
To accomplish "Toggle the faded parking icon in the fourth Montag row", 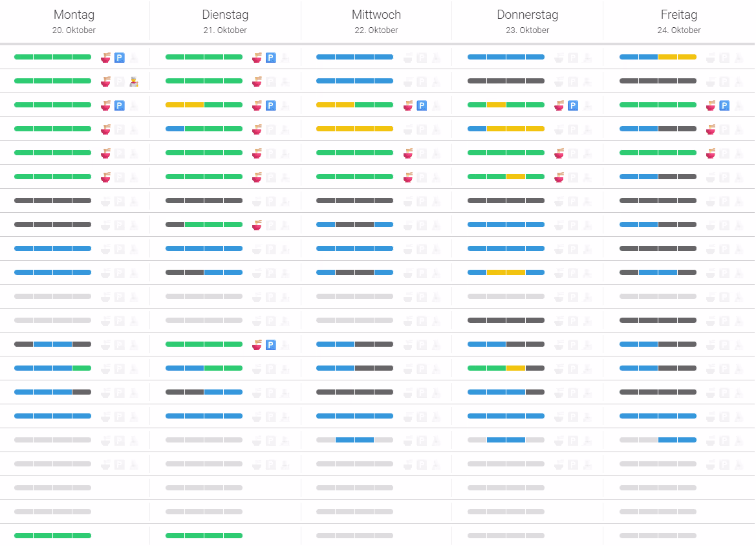I will pos(120,129).
